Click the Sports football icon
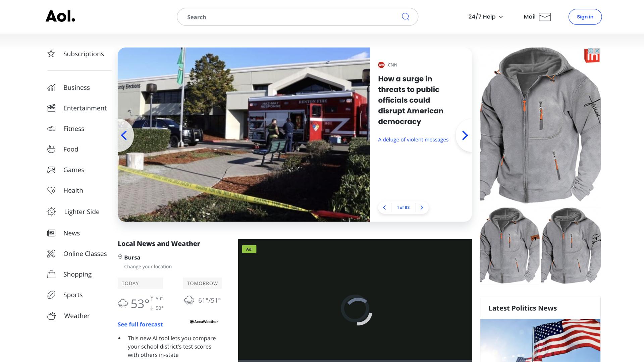644x362 pixels. tap(51, 295)
